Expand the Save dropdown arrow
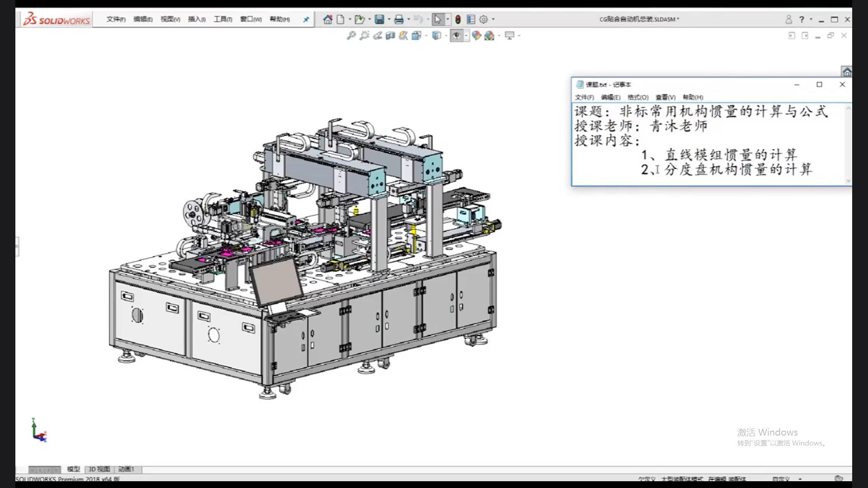 click(389, 19)
